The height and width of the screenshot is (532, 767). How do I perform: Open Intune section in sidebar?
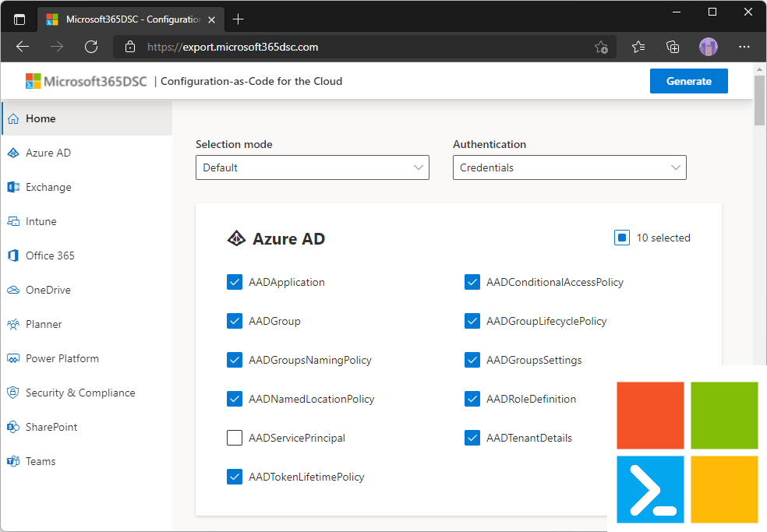[x=87, y=221]
